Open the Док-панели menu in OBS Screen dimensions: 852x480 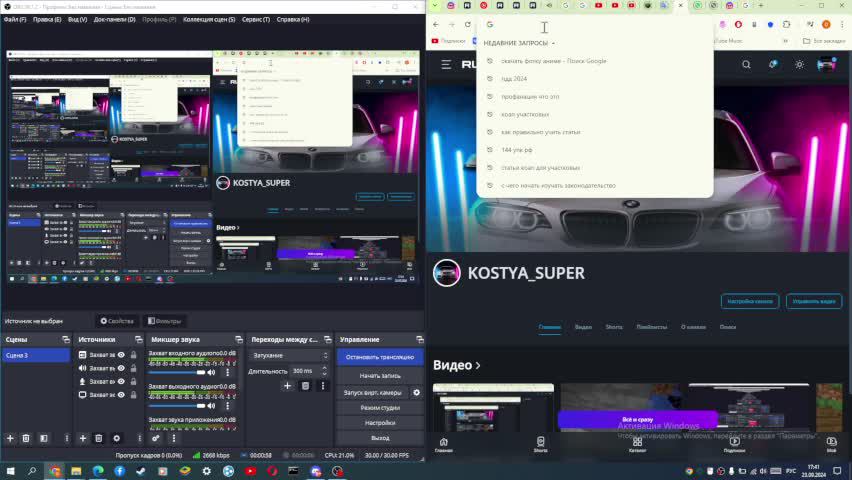tap(115, 20)
